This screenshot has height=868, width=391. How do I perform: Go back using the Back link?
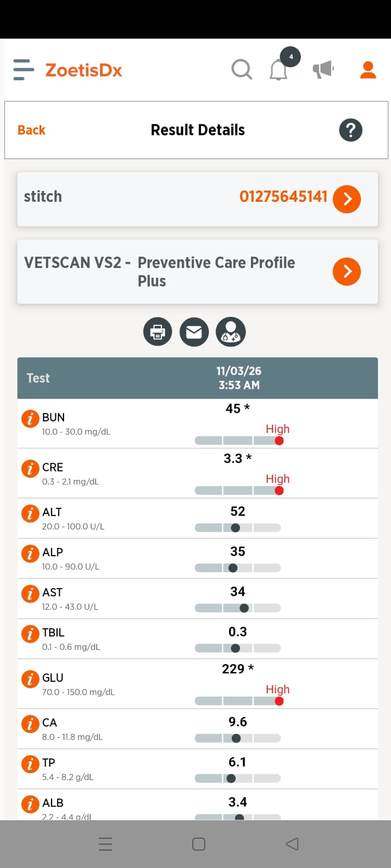tap(31, 130)
